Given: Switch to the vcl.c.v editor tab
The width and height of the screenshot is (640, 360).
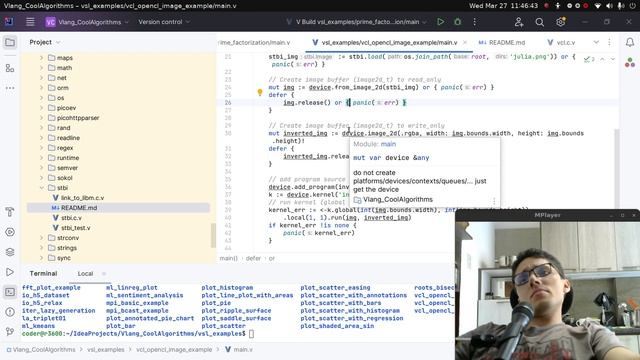Looking at the screenshot, I should [561, 42].
